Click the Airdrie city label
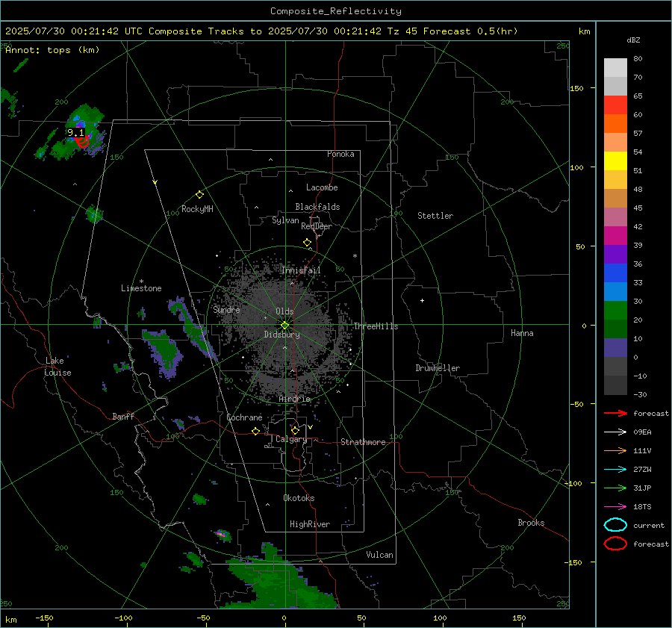Viewport: 672px width, 628px height. point(294,399)
